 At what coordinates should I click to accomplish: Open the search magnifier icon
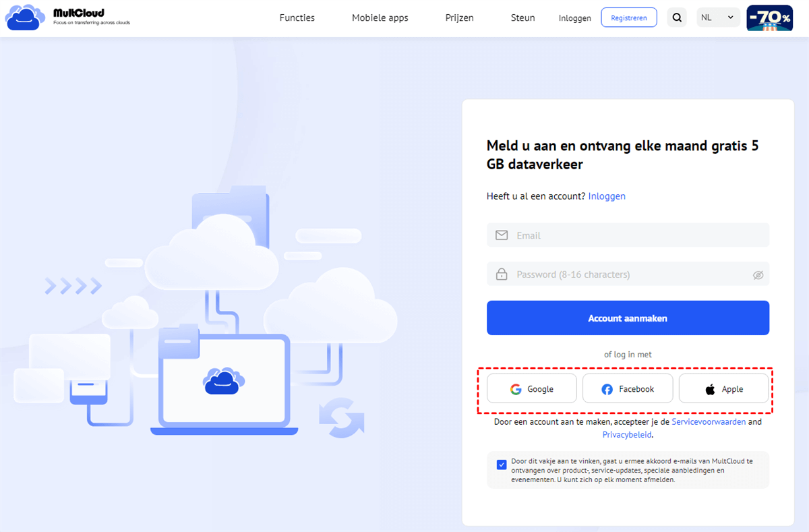[676, 18]
